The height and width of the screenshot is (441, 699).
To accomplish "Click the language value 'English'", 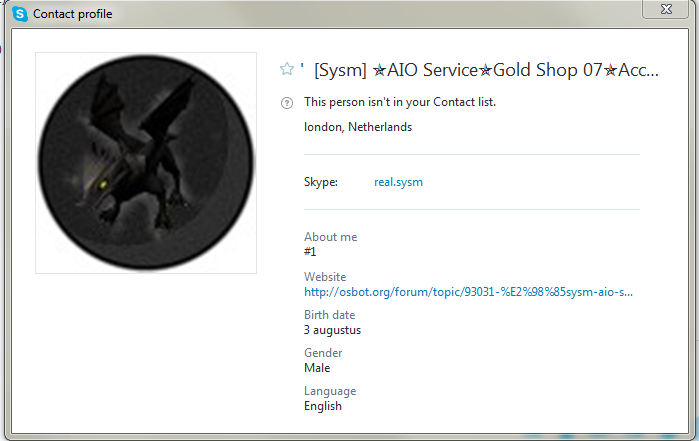I will click(323, 406).
